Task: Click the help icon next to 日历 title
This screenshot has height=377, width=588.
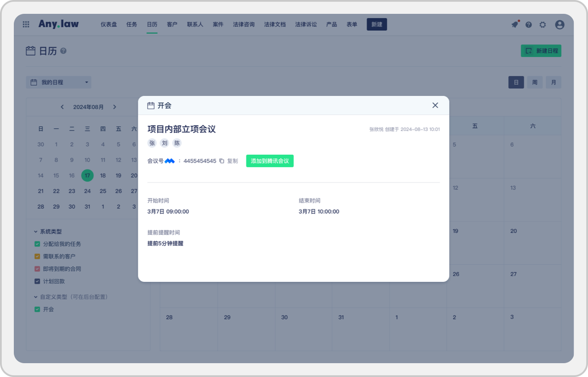Action: point(64,51)
